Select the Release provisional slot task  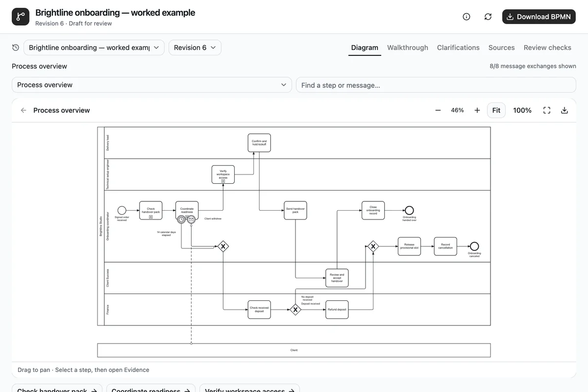click(x=409, y=246)
